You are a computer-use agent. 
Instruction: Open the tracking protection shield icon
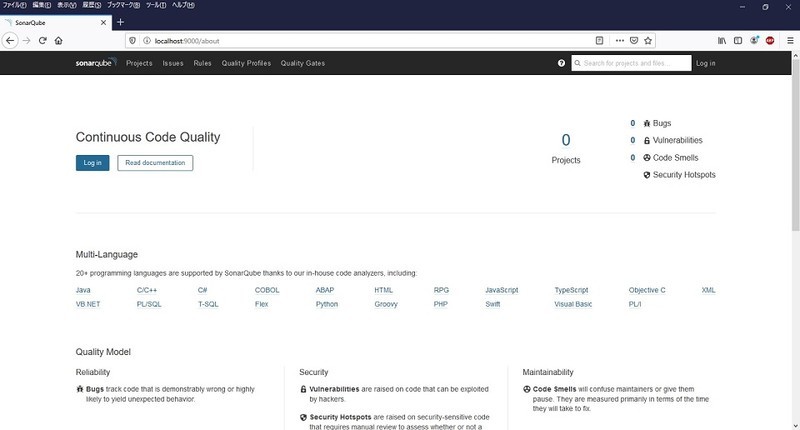point(132,41)
